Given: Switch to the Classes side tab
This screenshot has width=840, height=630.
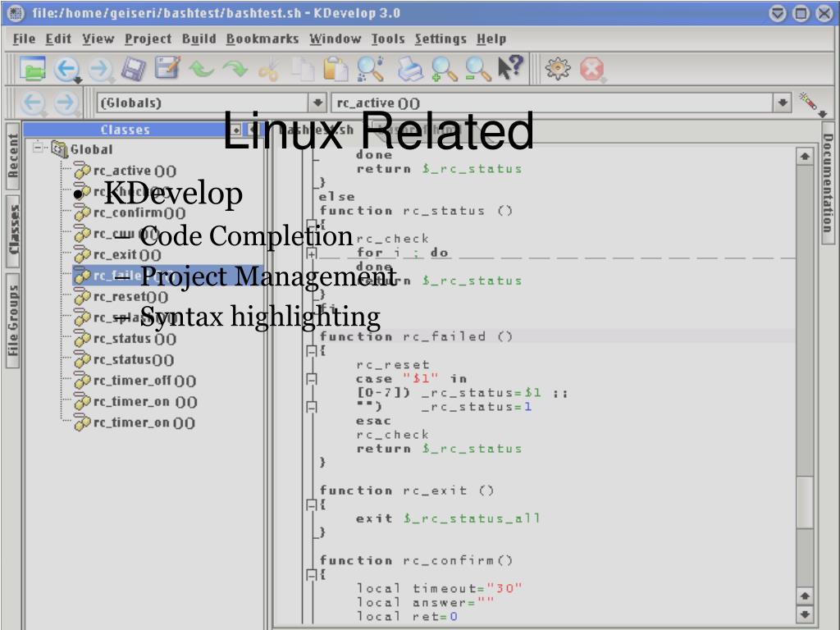Looking at the screenshot, I should tap(13, 231).
